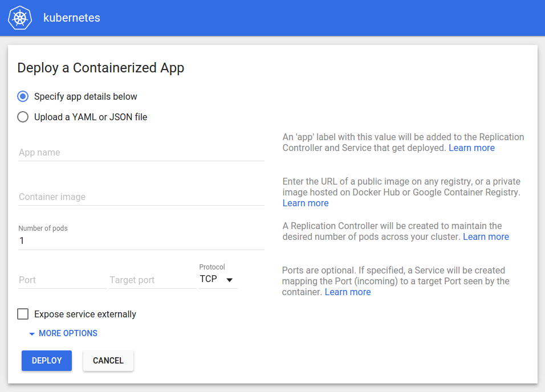Click 'Learn more' under container image help
Screen dimensions: 545x392
point(306,203)
